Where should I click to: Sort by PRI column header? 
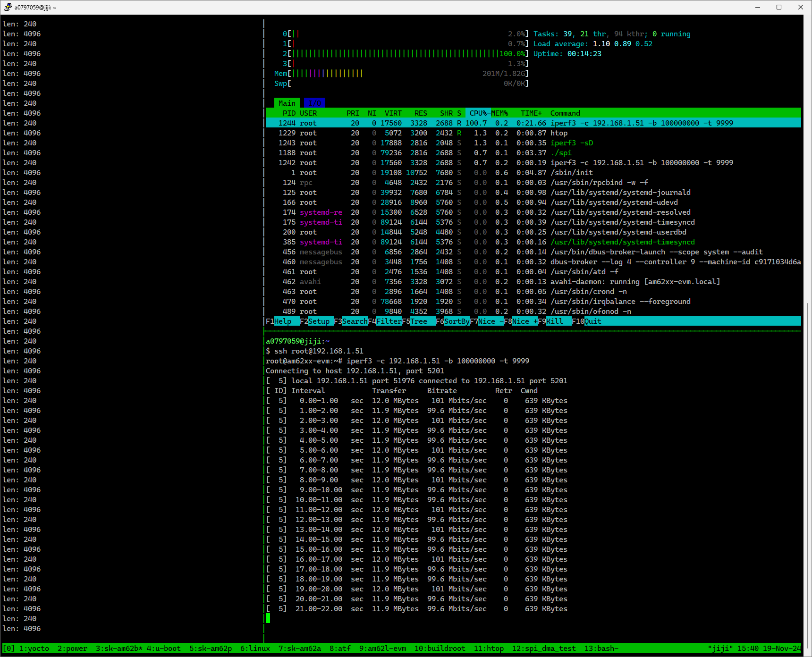(353, 113)
